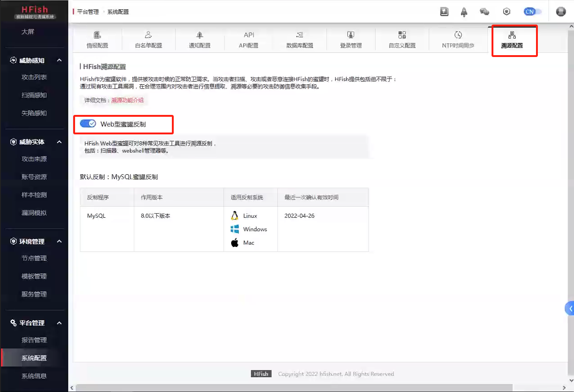Click 系统配置 in the breadcrumb

point(118,12)
